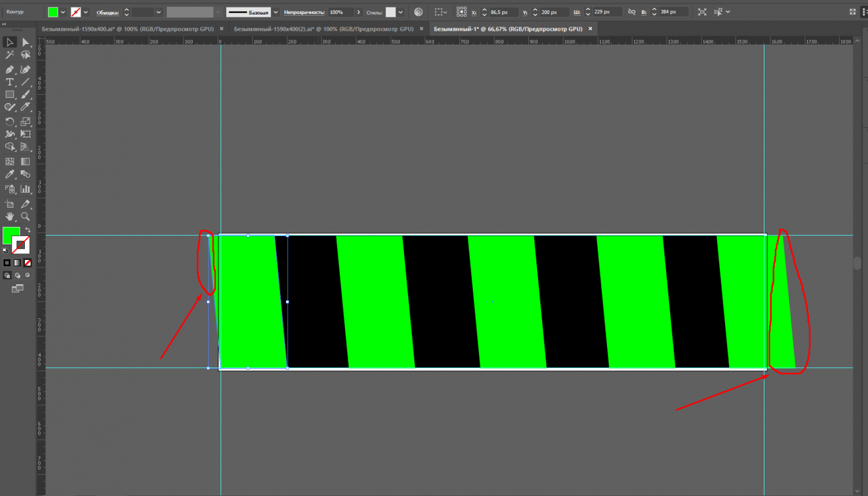This screenshot has height=496, width=868.
Task: Choose the Hand tool
Action: click(x=10, y=216)
